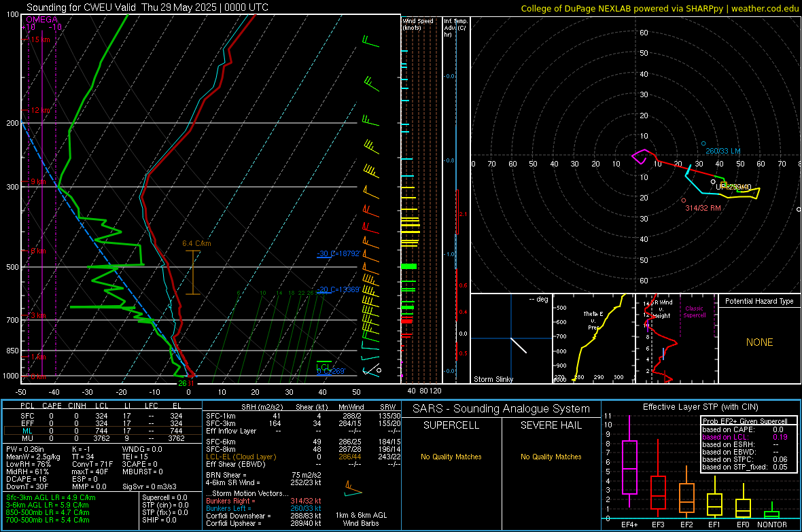Select the orange 'LCL-EL (Cloud Layer)' row
This screenshot has width=802, height=532.
click(x=303, y=457)
